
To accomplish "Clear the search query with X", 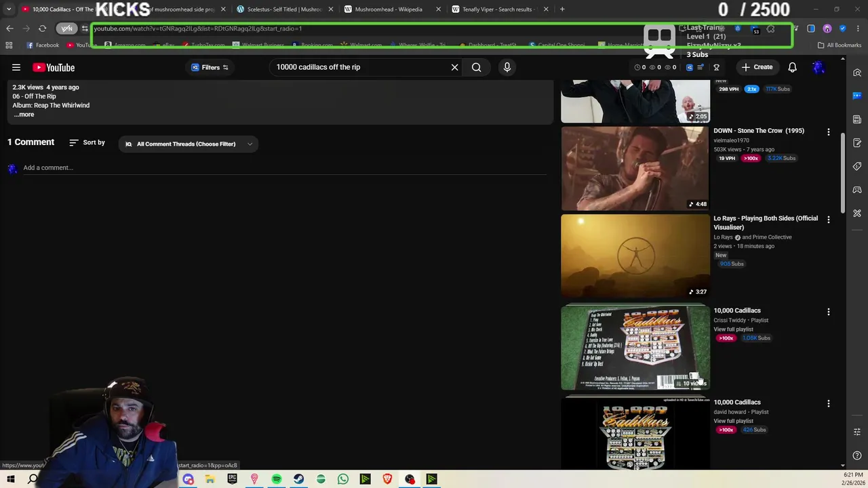I will 454,67.
